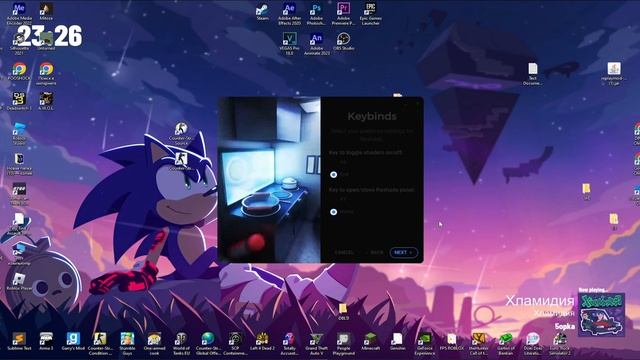The height and width of the screenshot is (360, 640).
Task: Open Counter-Strike Condition Zero shortcut
Action: 100,344
